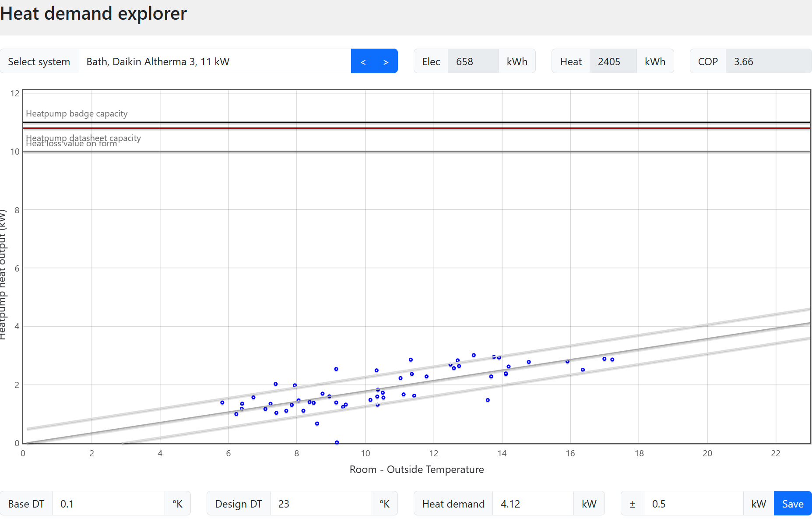The width and height of the screenshot is (812, 522).
Task: Click the lowest data point on x-axis
Action: click(x=337, y=442)
